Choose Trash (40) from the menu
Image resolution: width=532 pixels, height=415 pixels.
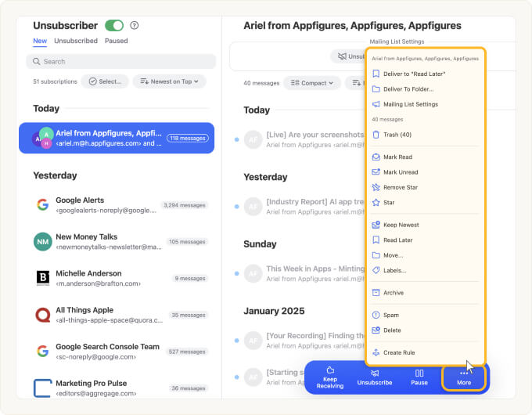click(425, 135)
